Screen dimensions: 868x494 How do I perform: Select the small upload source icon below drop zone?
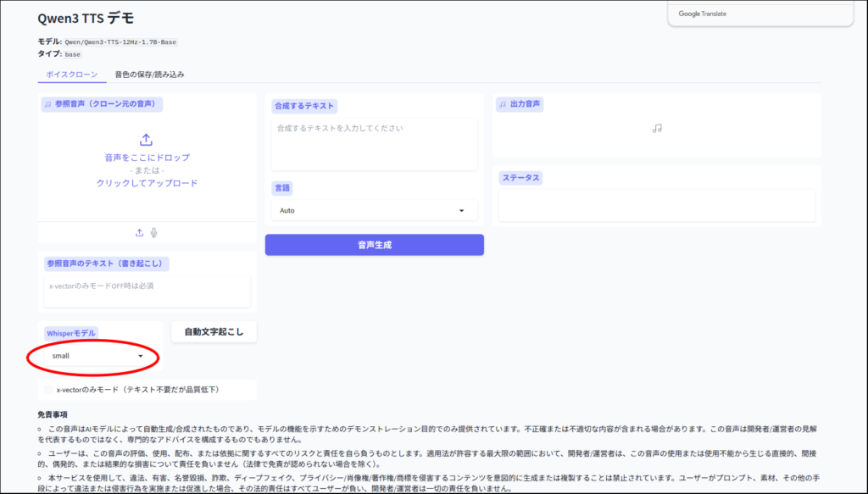[x=139, y=232]
